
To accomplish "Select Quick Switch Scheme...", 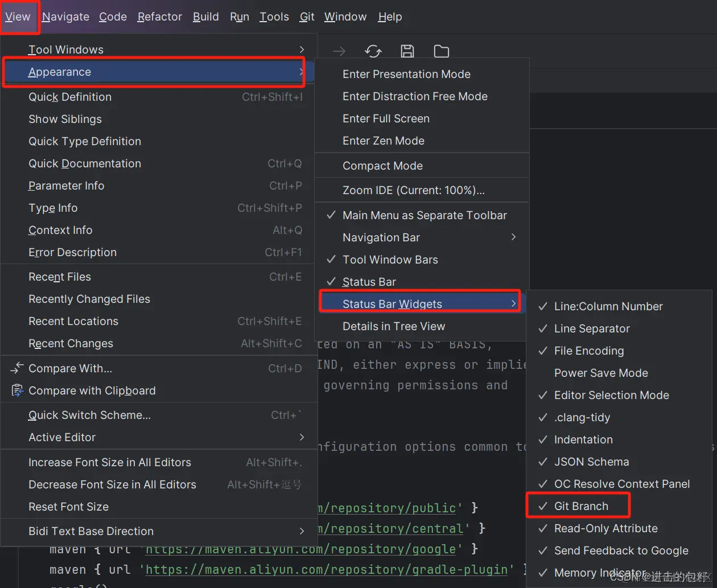I will pos(158,415).
